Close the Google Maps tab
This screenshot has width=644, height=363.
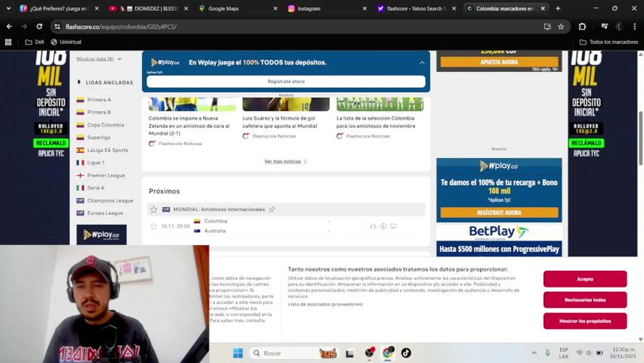point(275,9)
